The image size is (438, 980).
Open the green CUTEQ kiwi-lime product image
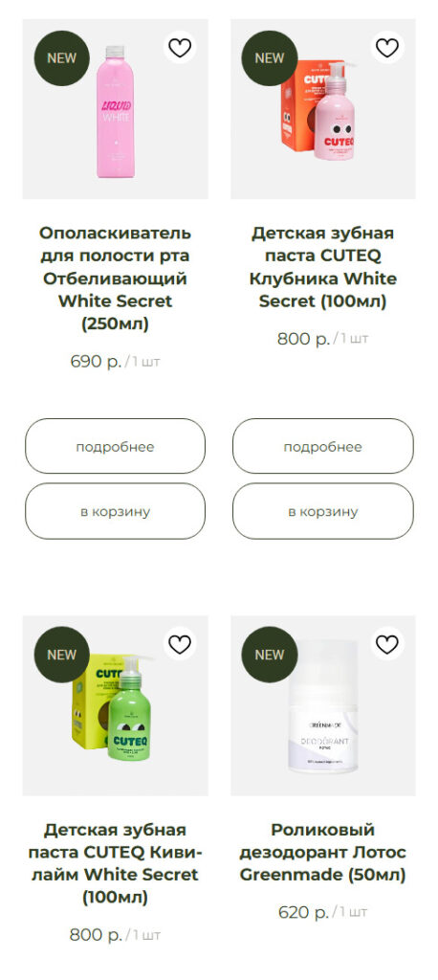(x=115, y=705)
